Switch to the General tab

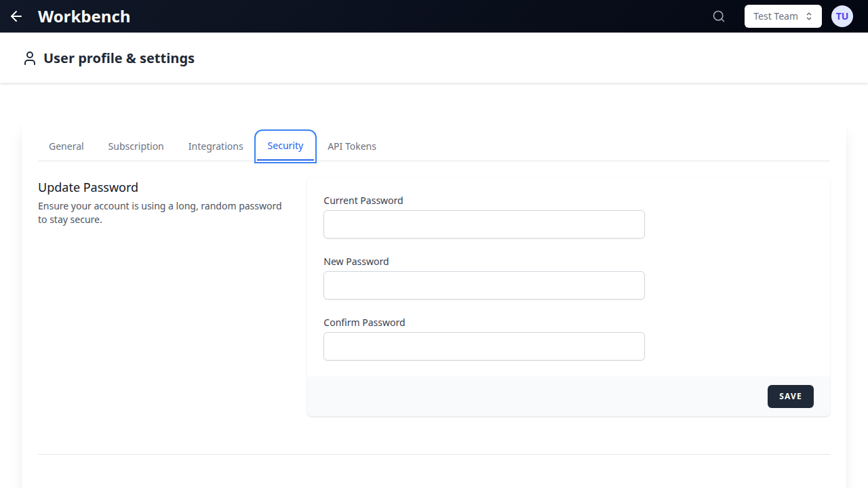click(x=66, y=146)
